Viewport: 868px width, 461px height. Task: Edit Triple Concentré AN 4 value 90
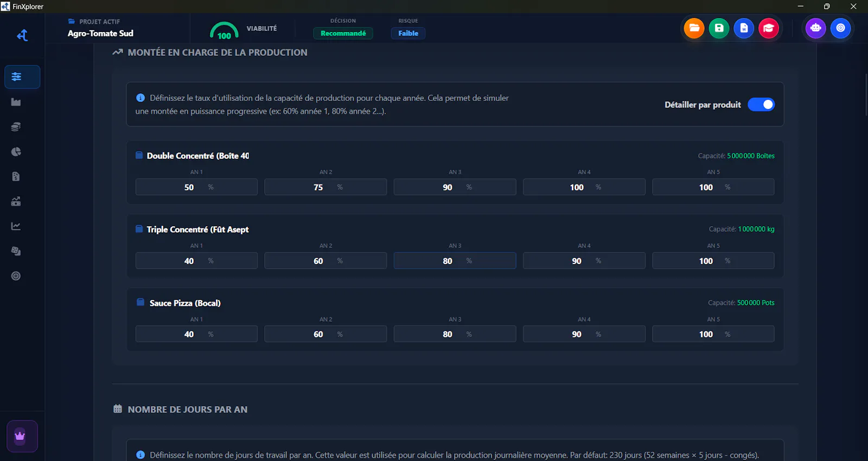click(584, 261)
